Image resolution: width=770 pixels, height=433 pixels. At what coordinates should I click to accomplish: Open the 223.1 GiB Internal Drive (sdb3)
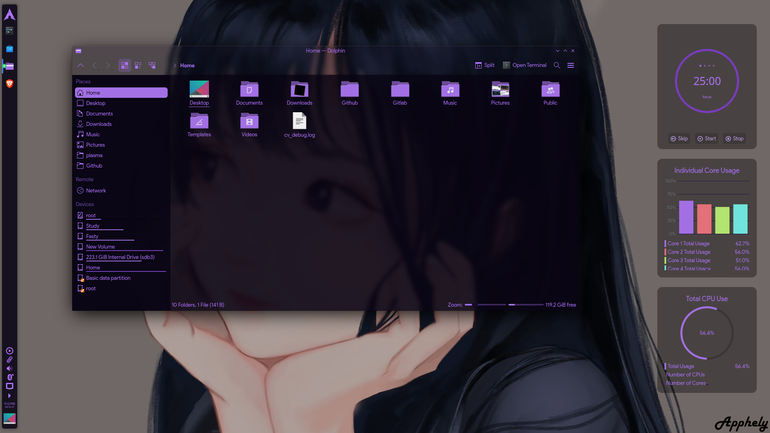point(121,257)
